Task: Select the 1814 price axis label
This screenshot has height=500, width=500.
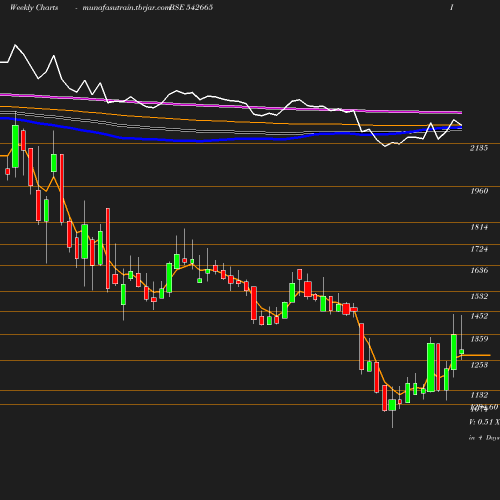Action: click(479, 227)
